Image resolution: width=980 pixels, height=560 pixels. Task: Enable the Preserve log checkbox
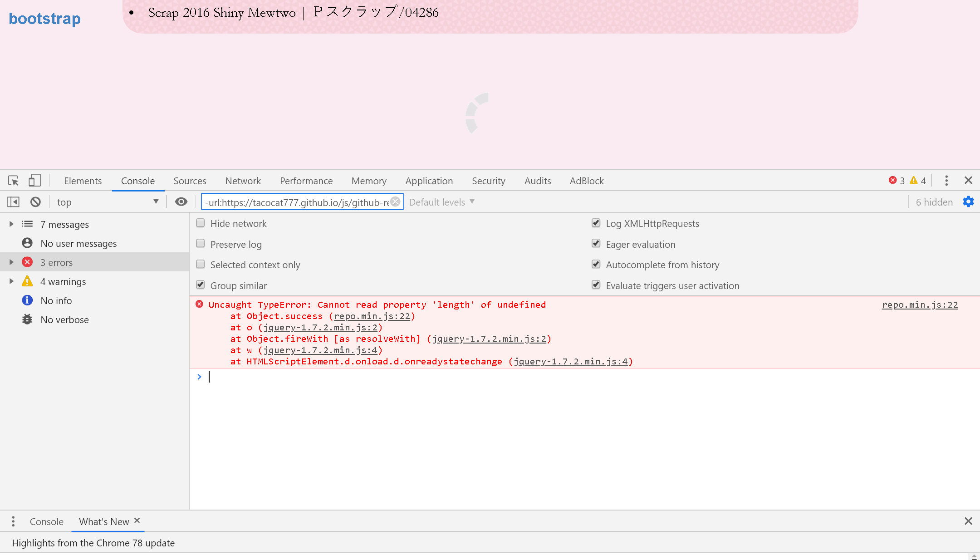200,243
